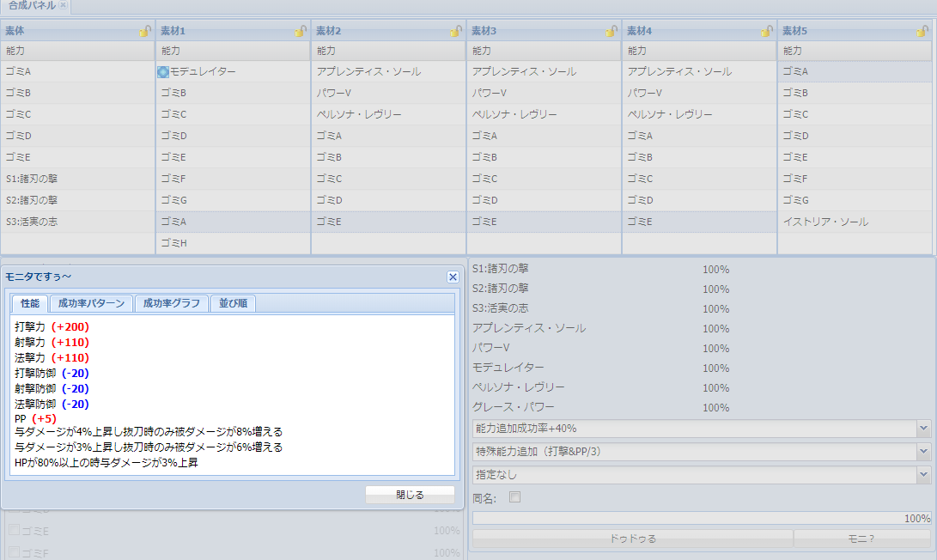Open the 成功率グラフ tab
Image resolution: width=937 pixels, height=560 pixels.
(x=172, y=303)
